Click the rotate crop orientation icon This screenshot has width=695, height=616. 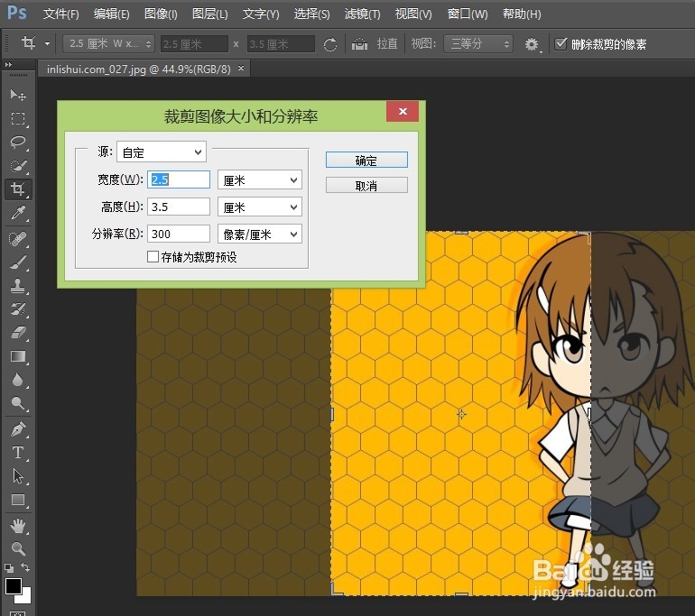[330, 44]
